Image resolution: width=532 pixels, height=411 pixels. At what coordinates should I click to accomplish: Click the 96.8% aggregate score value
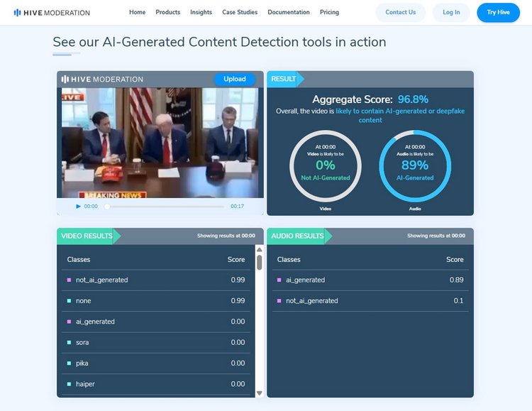pos(413,99)
